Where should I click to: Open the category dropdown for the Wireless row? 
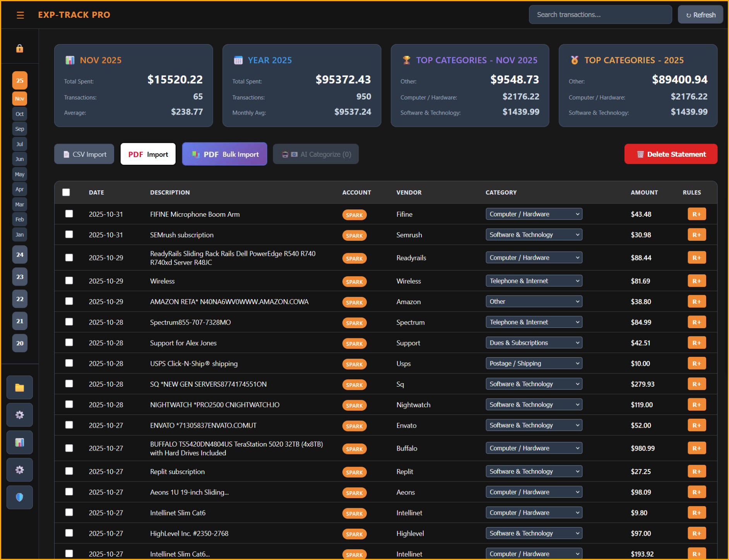[x=534, y=281]
